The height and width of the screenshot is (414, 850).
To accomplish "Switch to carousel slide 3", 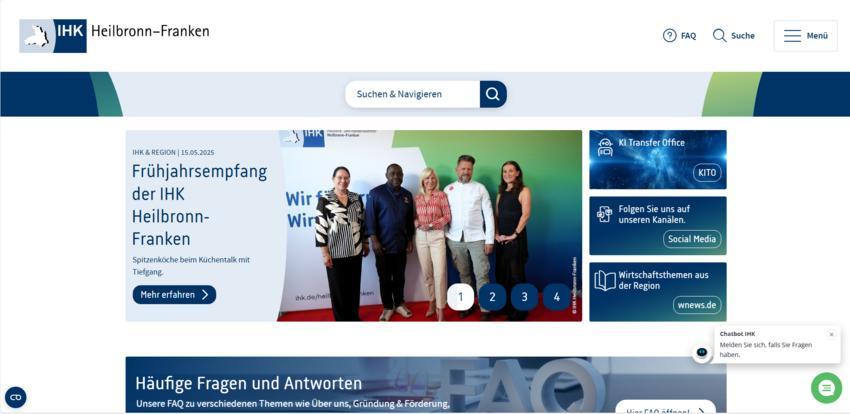I will point(524,297).
